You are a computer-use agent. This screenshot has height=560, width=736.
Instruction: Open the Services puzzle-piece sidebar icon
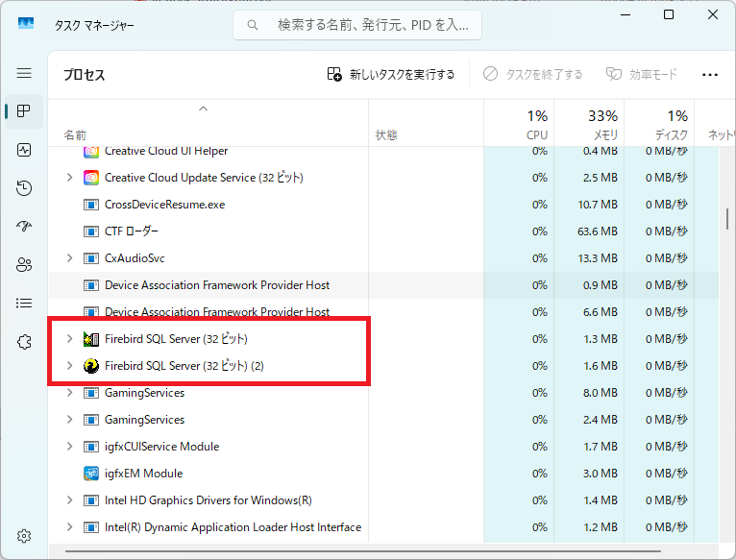click(24, 342)
